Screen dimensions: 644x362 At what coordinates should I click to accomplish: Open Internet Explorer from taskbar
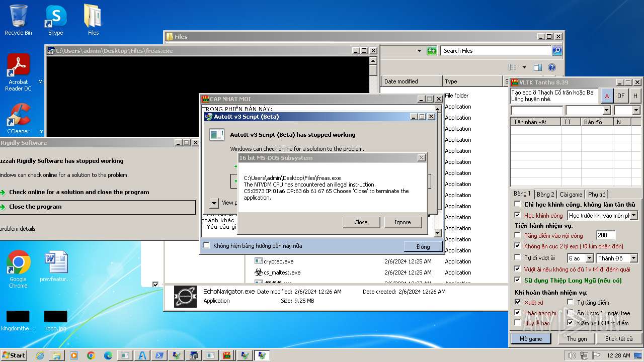tap(40, 355)
